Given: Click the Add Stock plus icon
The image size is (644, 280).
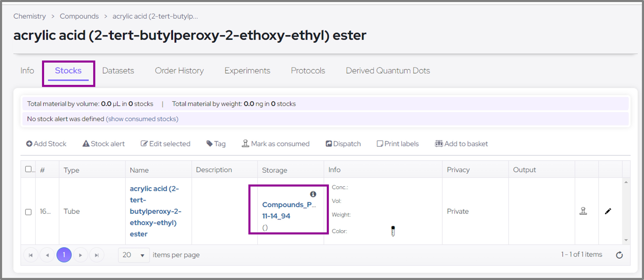Looking at the screenshot, I should pyautogui.click(x=29, y=144).
